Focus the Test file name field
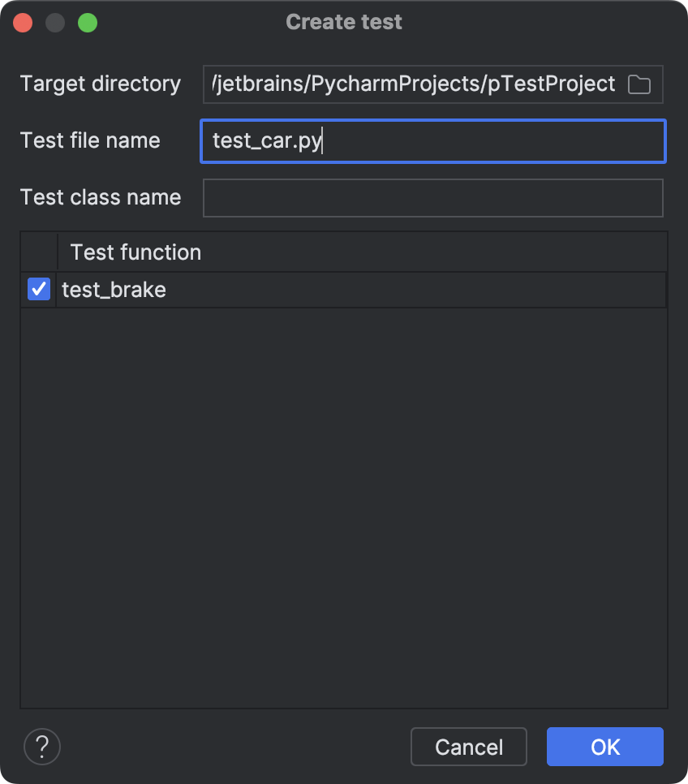Viewport: 688px width, 784px height. (x=433, y=140)
